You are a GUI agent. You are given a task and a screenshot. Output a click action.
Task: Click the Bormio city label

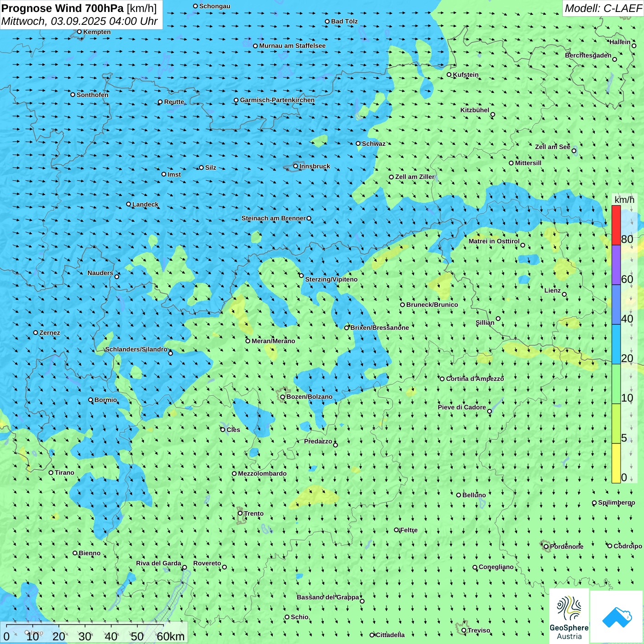coord(105,400)
